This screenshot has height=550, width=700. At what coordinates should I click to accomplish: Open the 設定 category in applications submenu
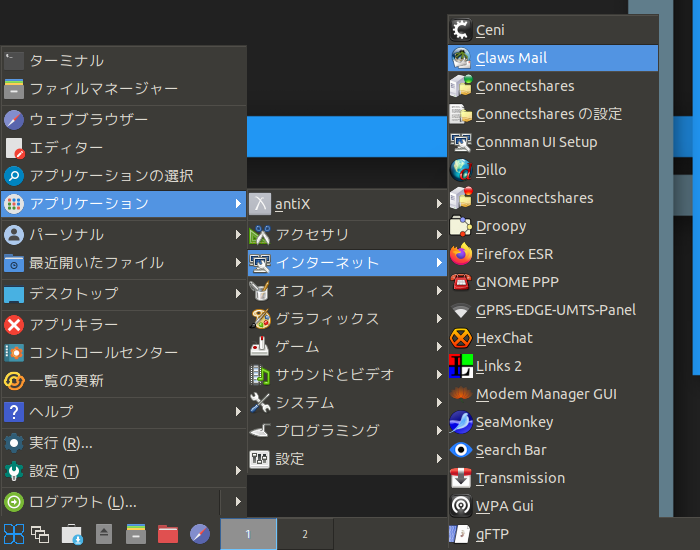(347, 459)
